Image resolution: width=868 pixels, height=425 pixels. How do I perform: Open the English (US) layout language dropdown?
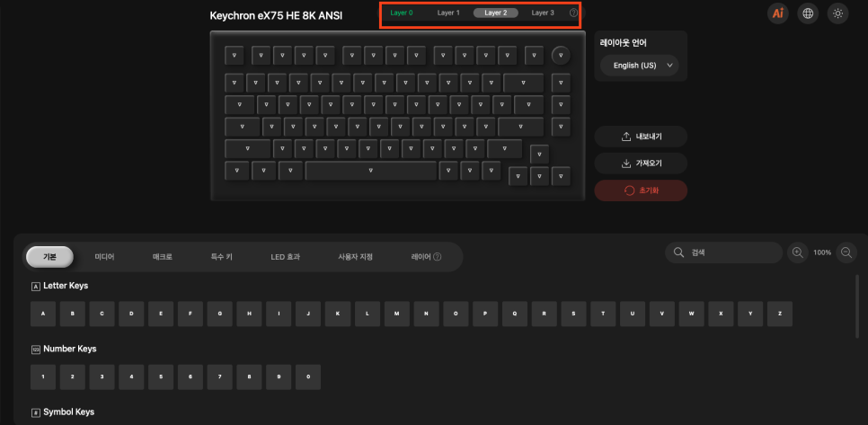[640, 66]
